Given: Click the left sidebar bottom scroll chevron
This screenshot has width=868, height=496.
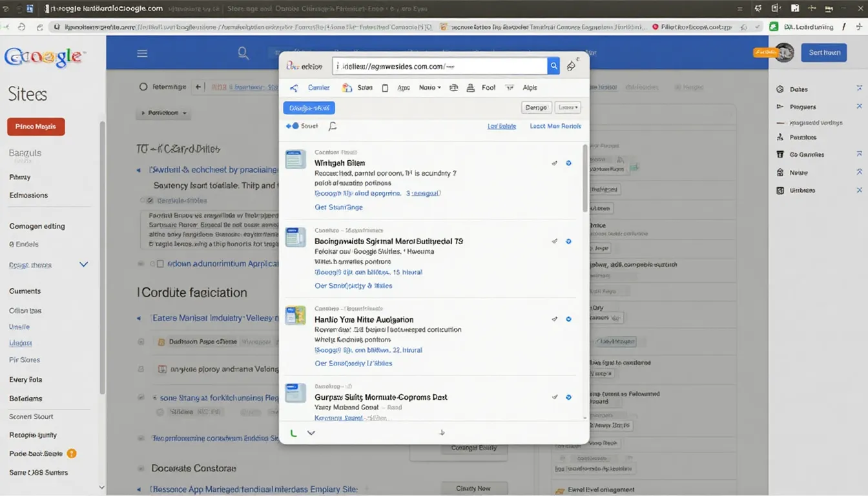Looking at the screenshot, I should coord(101,488).
